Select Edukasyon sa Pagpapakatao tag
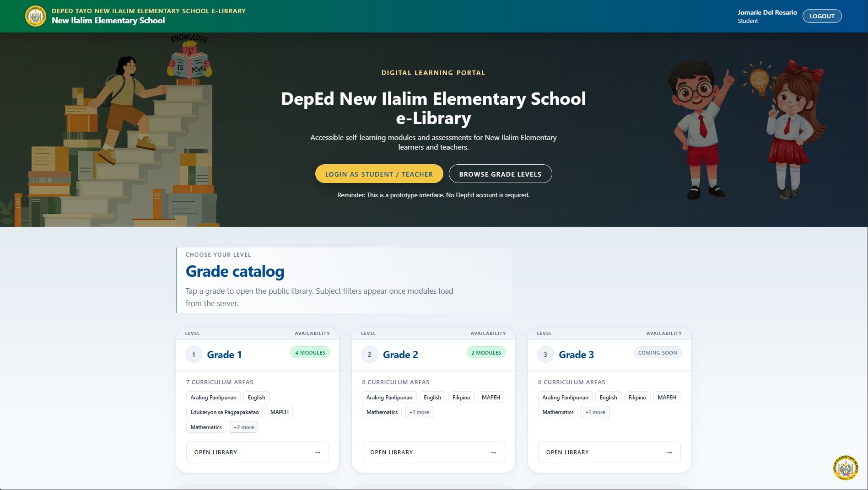Viewport: 868px width, 490px height. (225, 412)
